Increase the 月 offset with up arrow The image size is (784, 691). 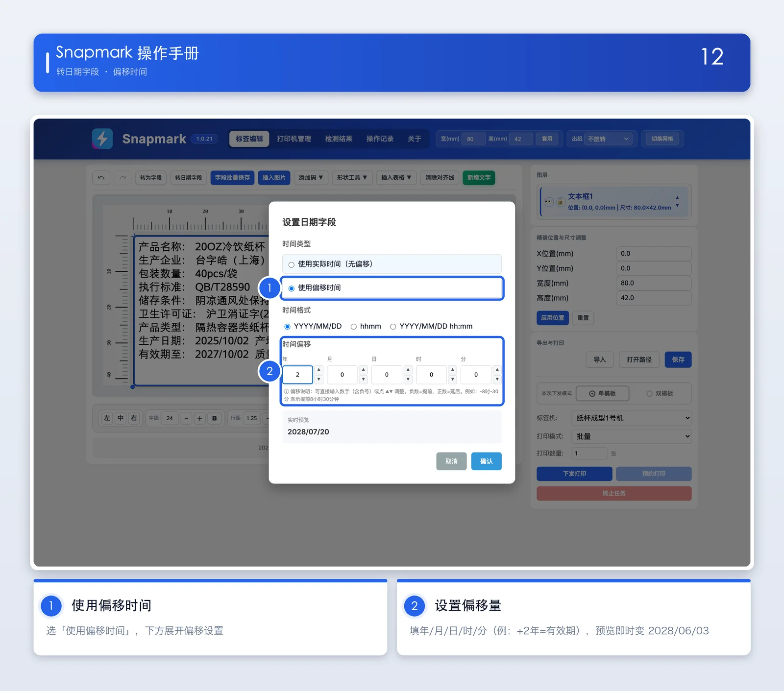pyautogui.click(x=364, y=370)
